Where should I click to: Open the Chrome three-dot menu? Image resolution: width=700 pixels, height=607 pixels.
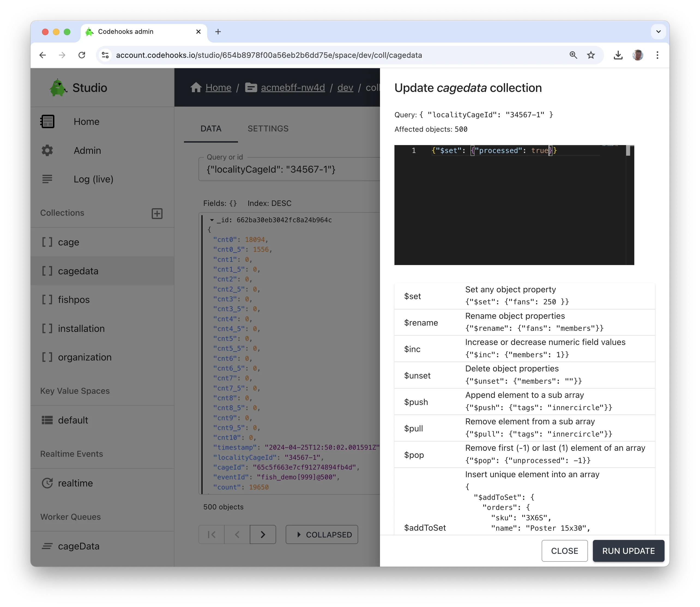point(657,55)
